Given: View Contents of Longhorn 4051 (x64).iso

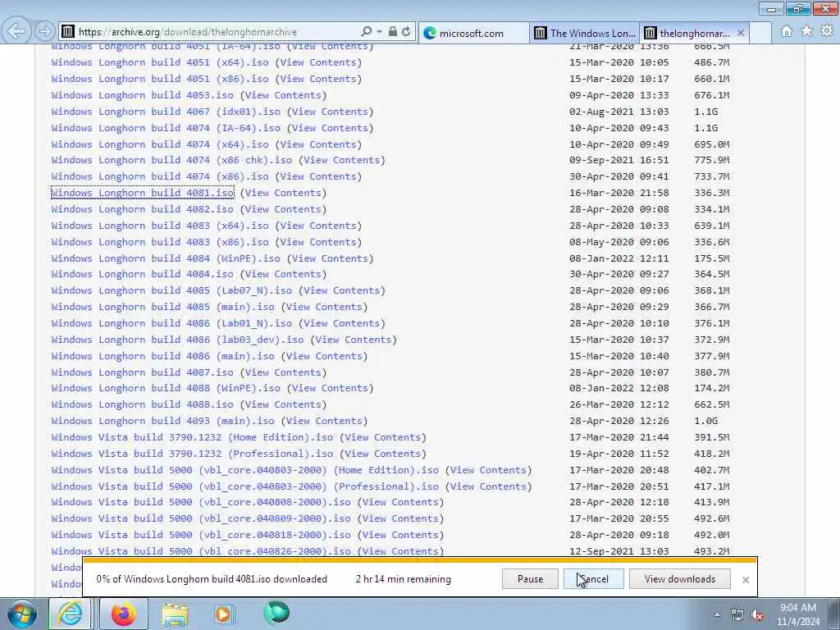Looking at the screenshot, I should pyautogui.click(x=319, y=62).
